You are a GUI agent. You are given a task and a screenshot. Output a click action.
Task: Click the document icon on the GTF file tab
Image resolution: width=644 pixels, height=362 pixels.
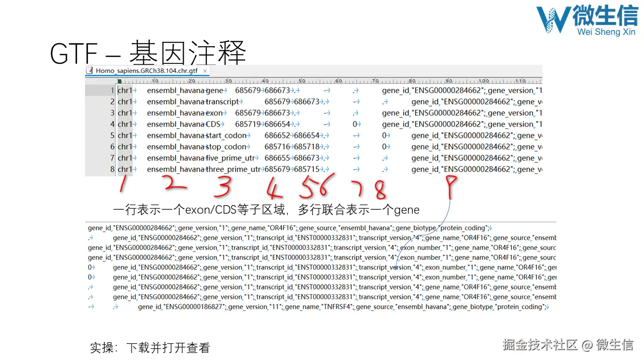90,71
